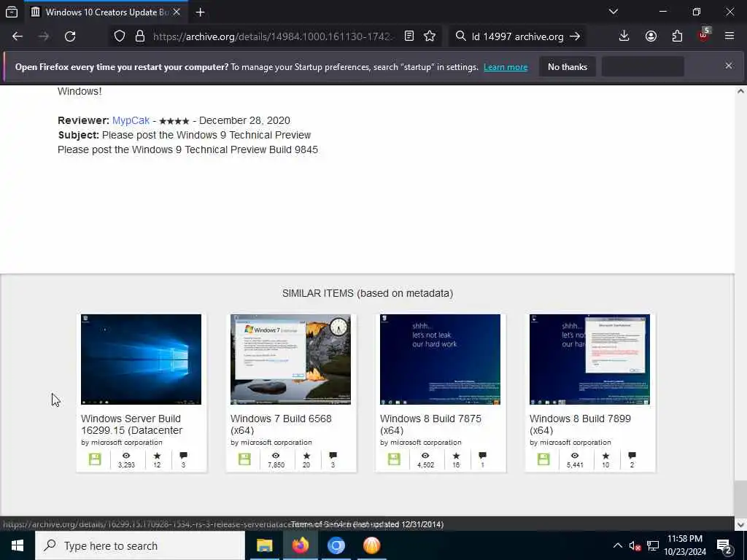Click the muted volume tray icon
This screenshot has height=560, width=747.
[635, 545]
